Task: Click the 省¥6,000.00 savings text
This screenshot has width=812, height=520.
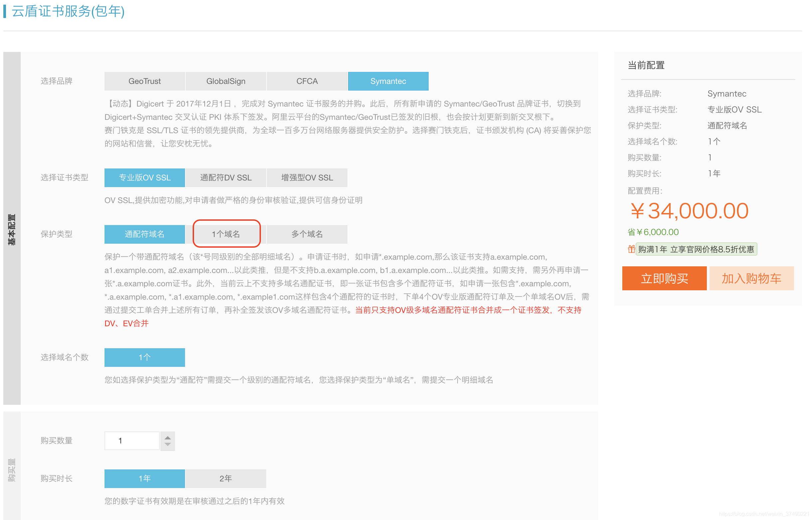Action: pyautogui.click(x=653, y=232)
